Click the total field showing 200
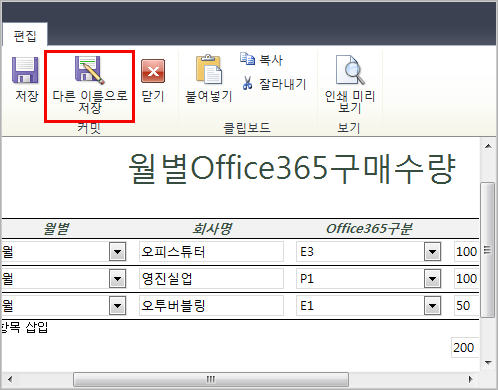498x390 pixels. (465, 347)
